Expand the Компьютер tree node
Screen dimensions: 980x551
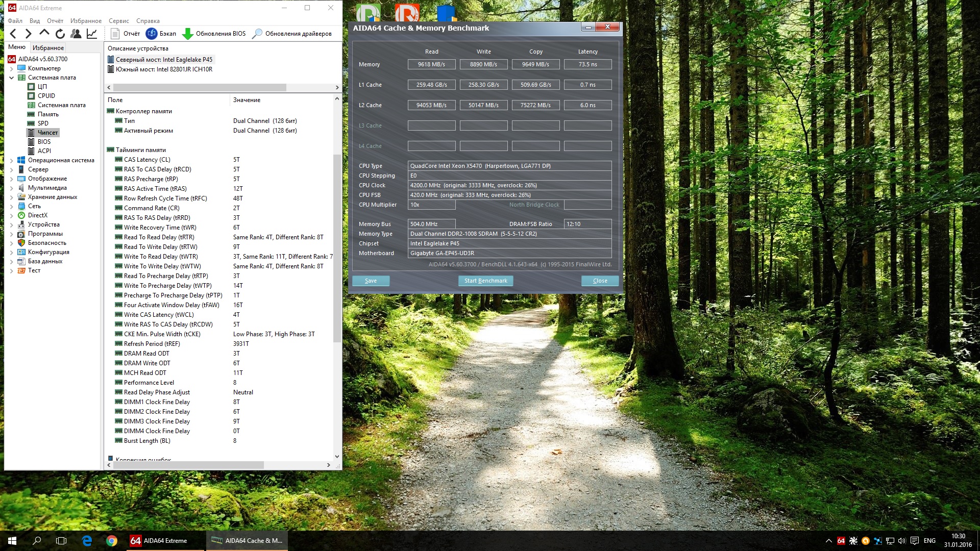click(x=12, y=68)
